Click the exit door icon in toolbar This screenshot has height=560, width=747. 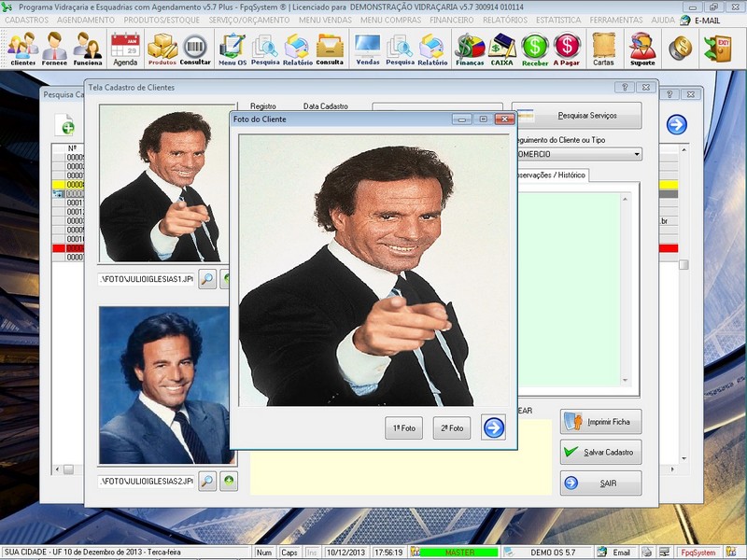pos(717,48)
